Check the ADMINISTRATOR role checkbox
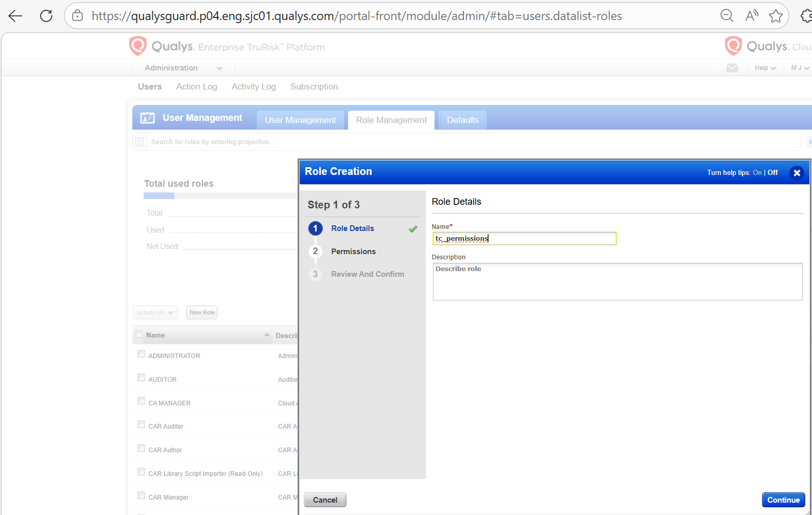Image resolution: width=812 pixels, height=515 pixels. (141, 354)
